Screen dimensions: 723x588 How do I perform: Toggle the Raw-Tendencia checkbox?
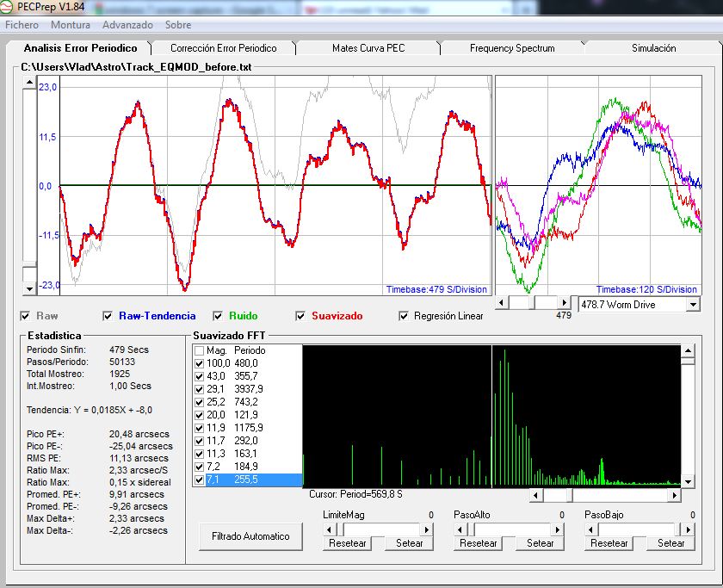tap(108, 316)
